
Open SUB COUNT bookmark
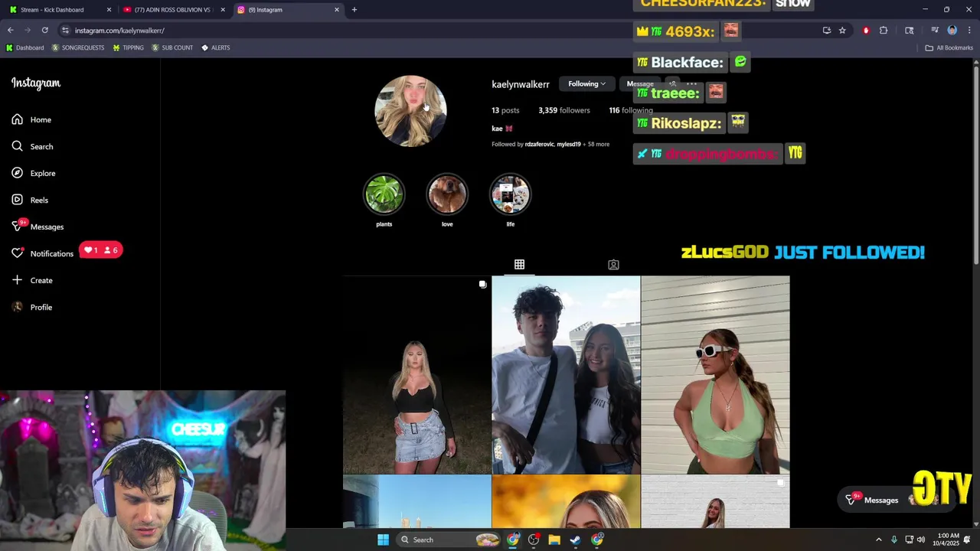[172, 47]
